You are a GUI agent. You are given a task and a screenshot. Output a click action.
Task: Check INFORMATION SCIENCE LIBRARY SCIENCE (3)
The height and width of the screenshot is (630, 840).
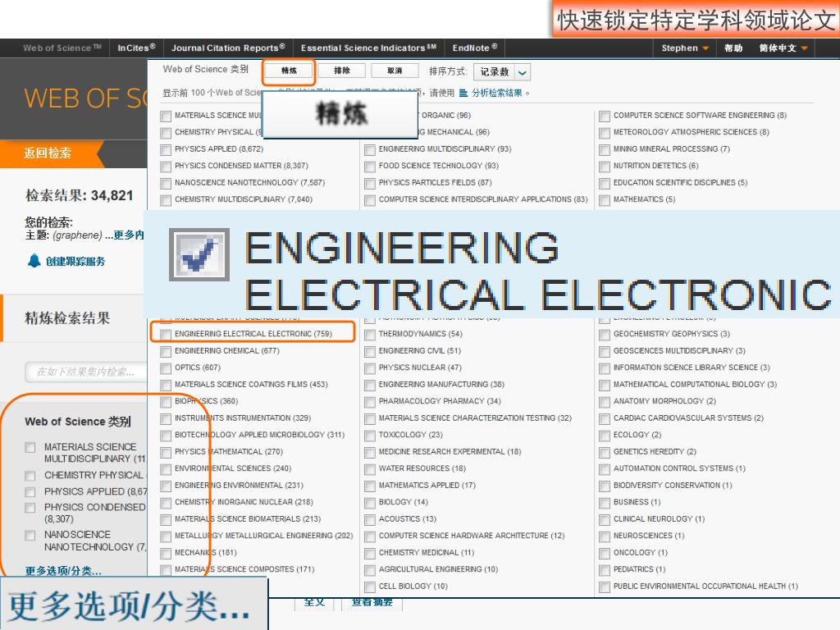click(605, 368)
